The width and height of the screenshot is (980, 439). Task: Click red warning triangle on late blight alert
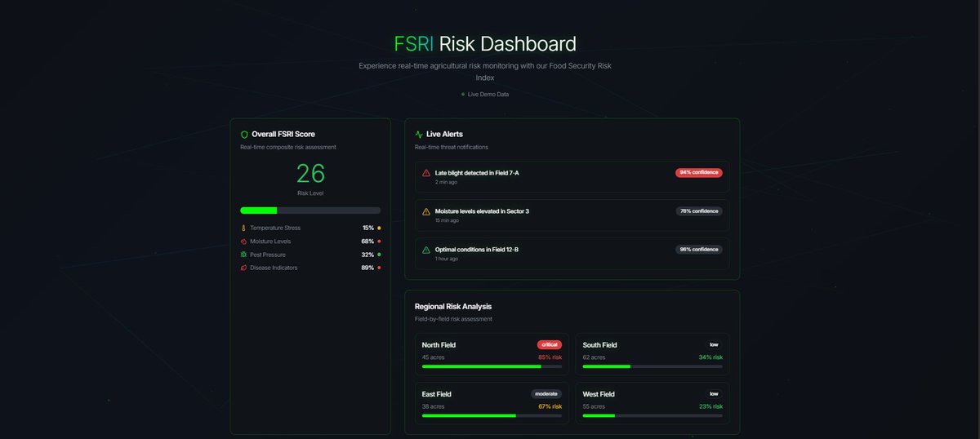pos(426,173)
